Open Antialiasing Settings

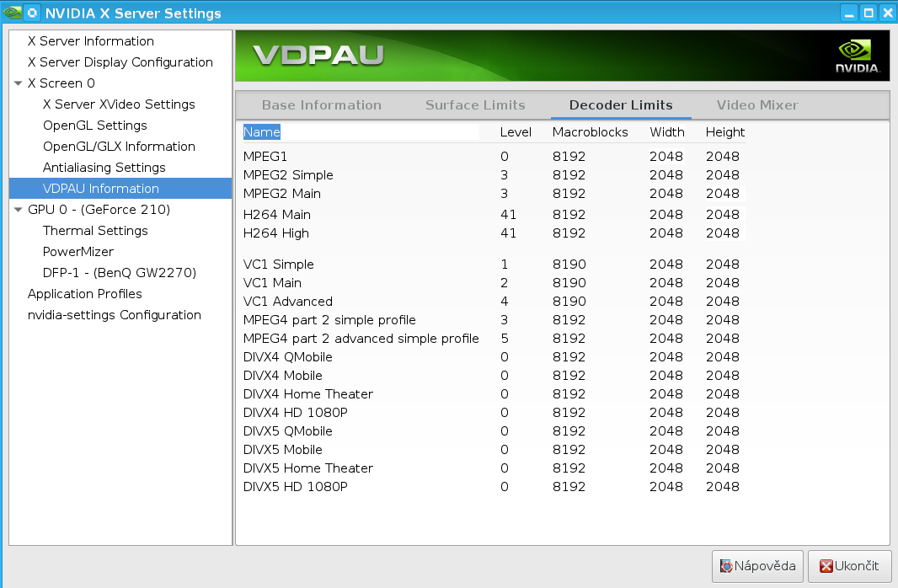[x=104, y=168]
